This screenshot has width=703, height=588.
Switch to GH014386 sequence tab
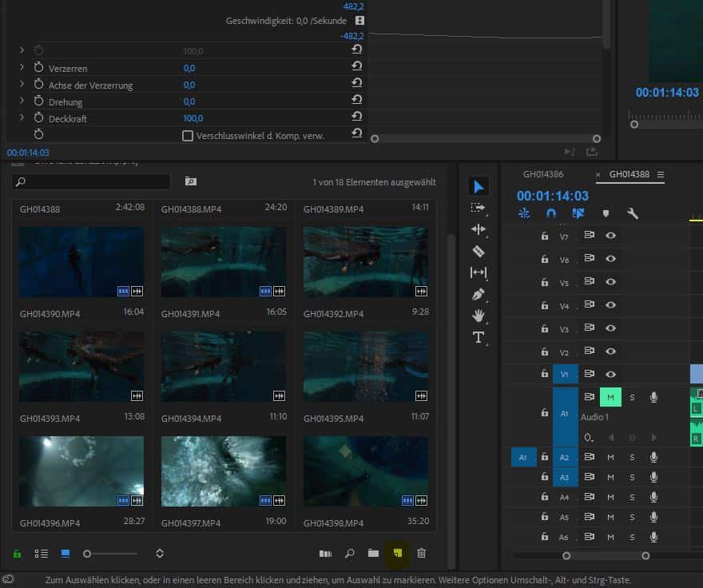543,174
